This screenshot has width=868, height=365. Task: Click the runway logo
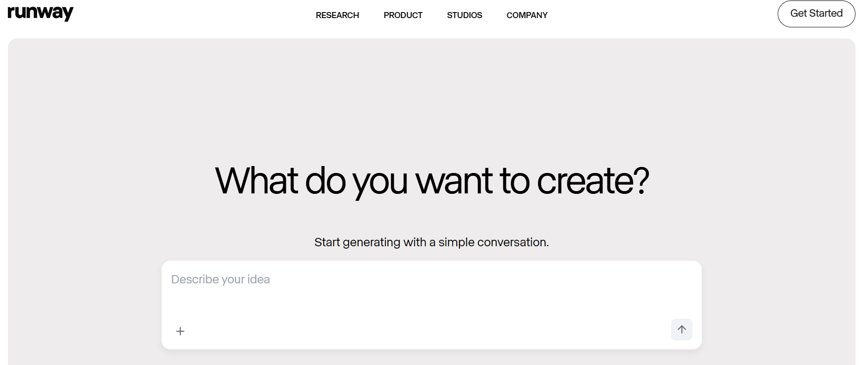[x=41, y=13]
